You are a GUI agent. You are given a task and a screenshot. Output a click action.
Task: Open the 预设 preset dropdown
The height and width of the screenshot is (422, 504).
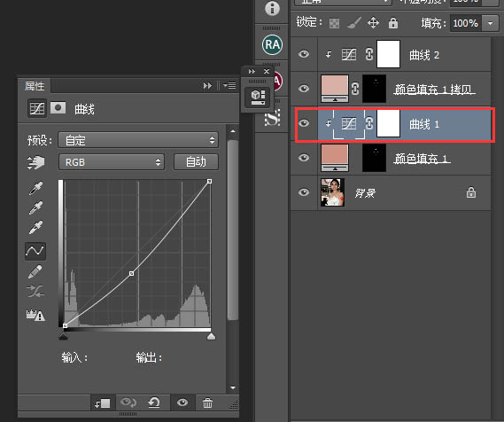(138, 140)
